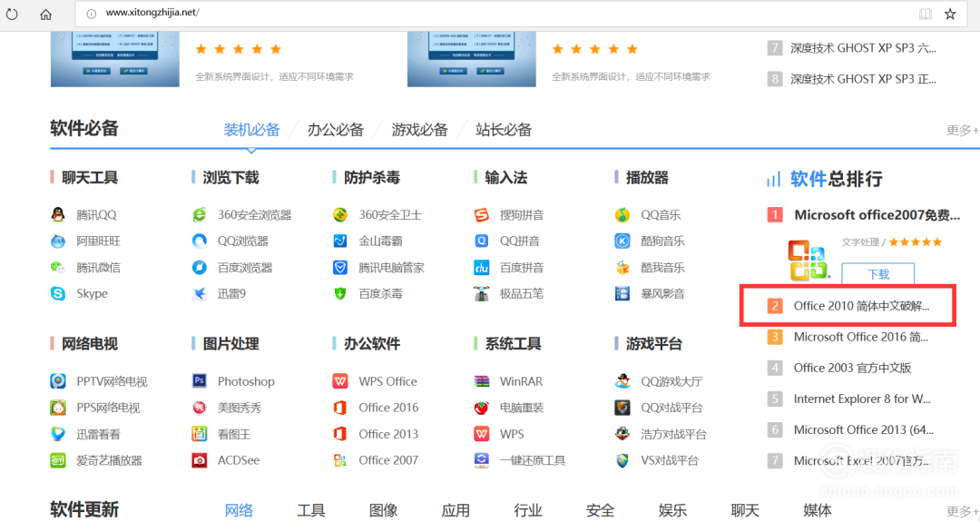Select the 图像 tab under 软件更新
The width and height of the screenshot is (980, 522).
coord(383,510)
